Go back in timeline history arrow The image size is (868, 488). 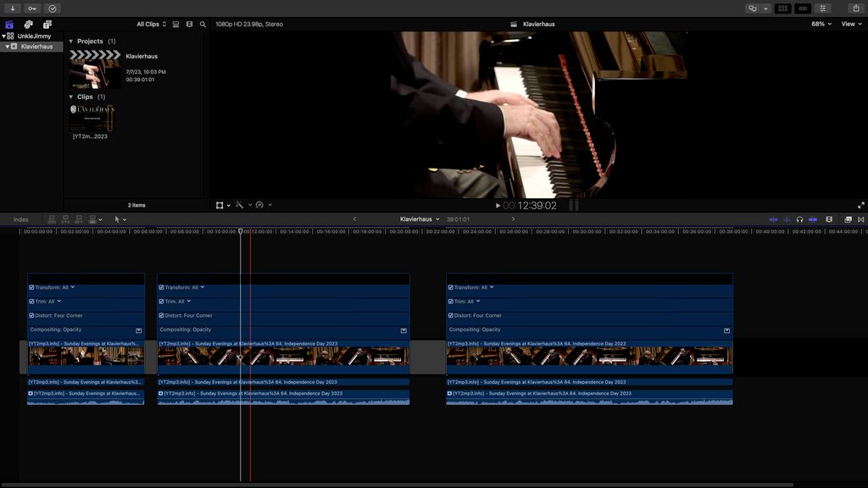click(x=355, y=219)
